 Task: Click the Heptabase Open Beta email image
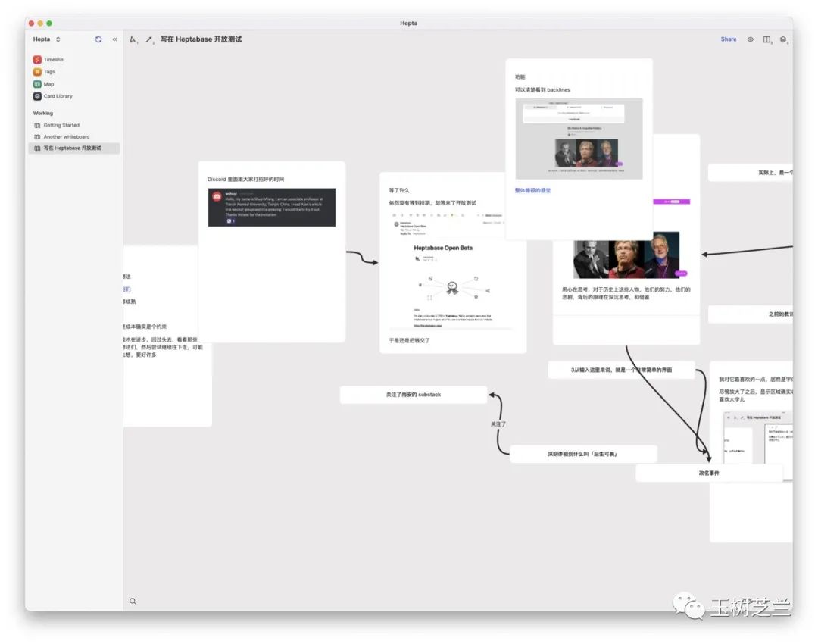point(451,270)
